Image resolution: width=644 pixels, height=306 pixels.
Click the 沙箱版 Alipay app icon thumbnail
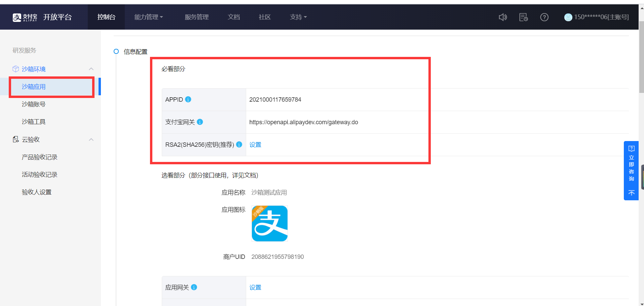point(270,224)
